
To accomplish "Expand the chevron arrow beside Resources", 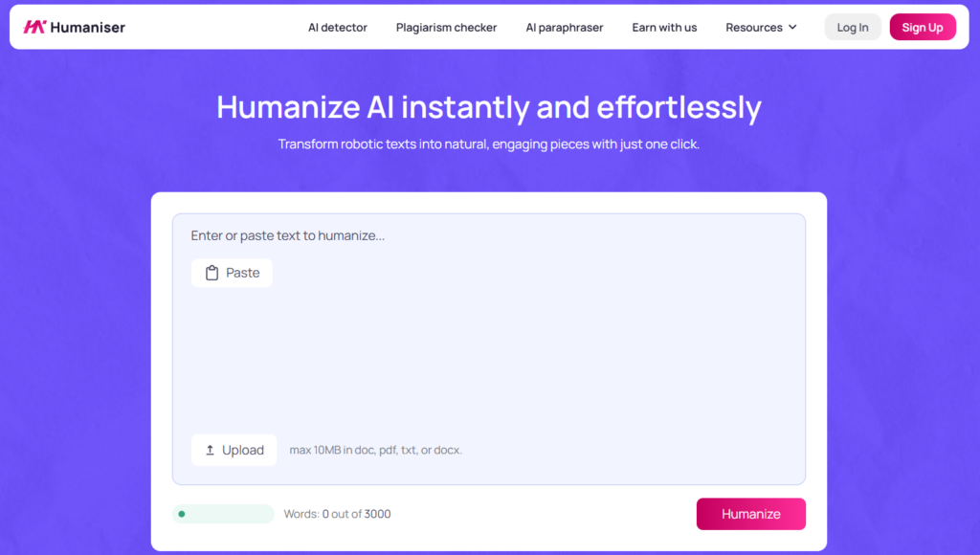I will [792, 28].
